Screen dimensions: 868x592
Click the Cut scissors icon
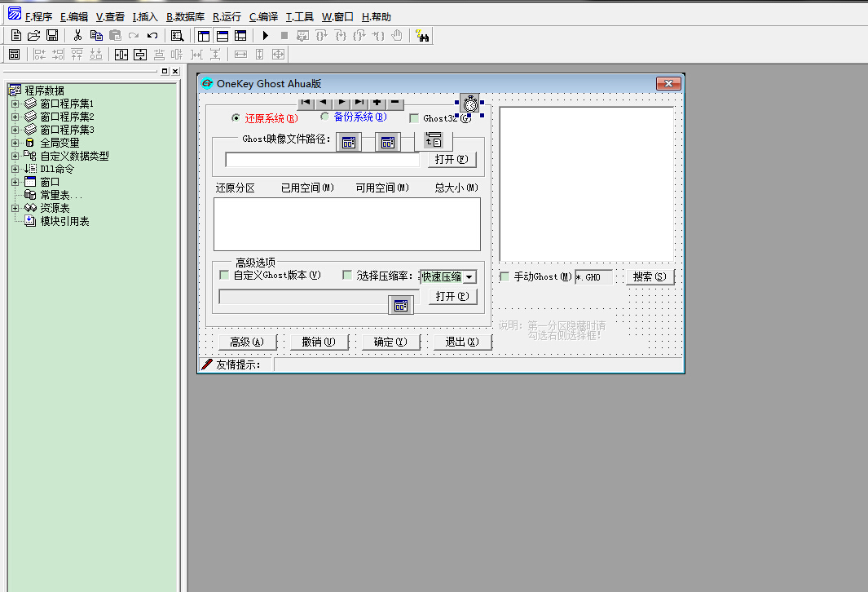[x=77, y=36]
